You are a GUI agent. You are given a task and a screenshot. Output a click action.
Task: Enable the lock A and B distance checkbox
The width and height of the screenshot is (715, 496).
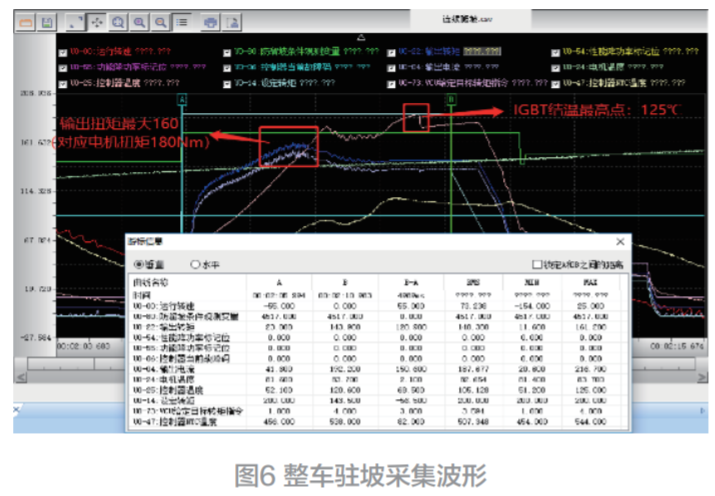pos(537,263)
